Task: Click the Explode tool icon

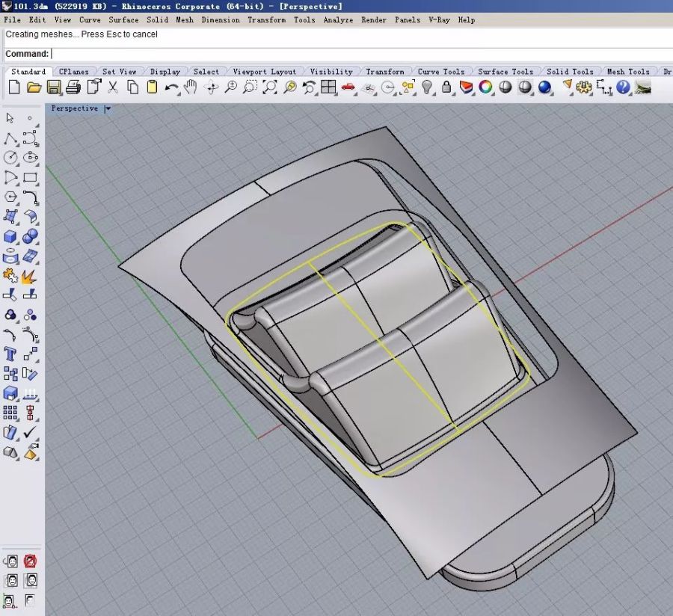Action: pyautogui.click(x=30, y=277)
